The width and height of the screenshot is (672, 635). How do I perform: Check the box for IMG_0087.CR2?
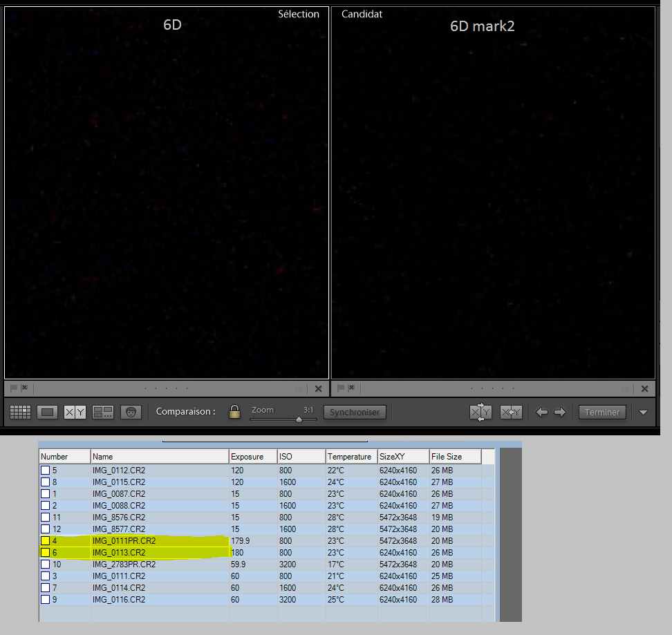[x=45, y=494]
